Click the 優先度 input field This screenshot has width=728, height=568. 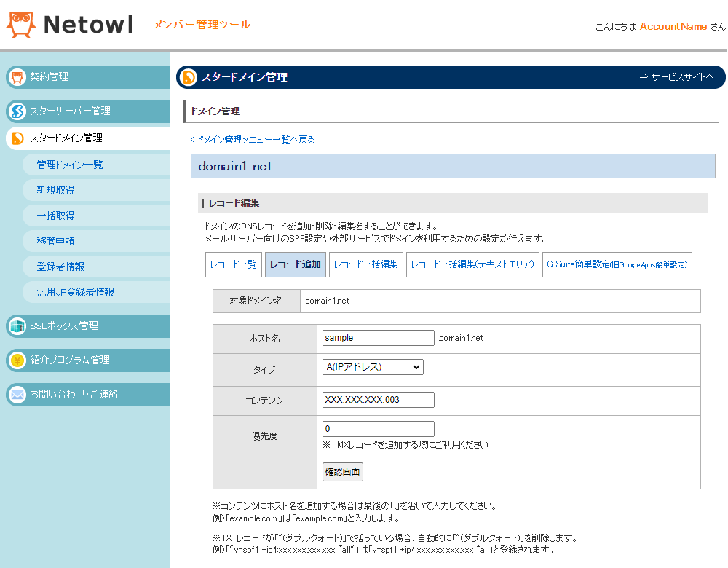(x=378, y=429)
